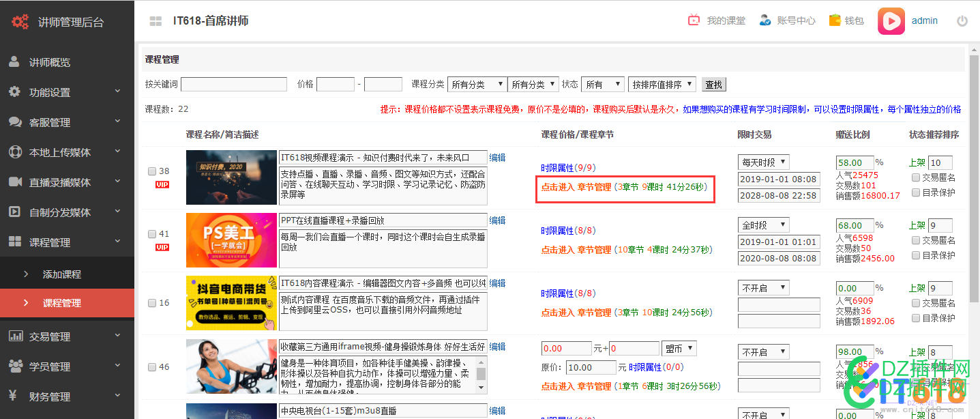
Task: Expand the 功能设置 sidebar menu
Action: pos(48,91)
